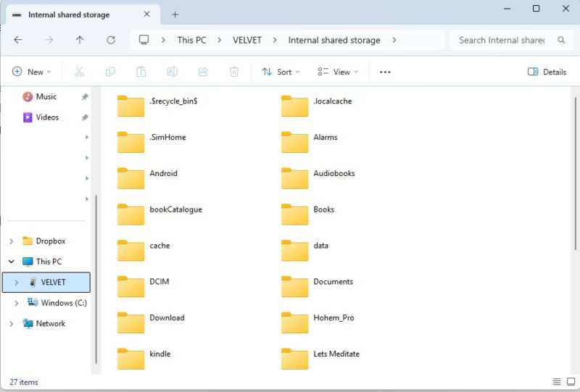Click the Share icon

pos(203,72)
